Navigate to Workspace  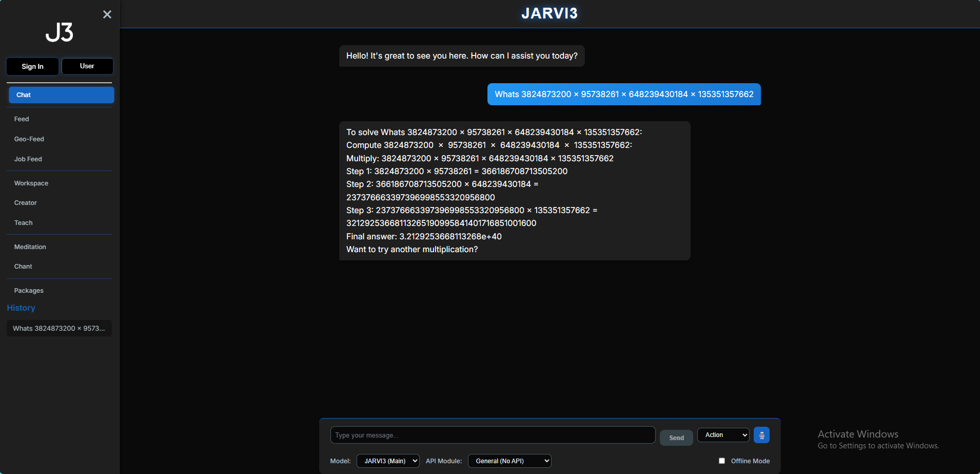[x=31, y=183]
